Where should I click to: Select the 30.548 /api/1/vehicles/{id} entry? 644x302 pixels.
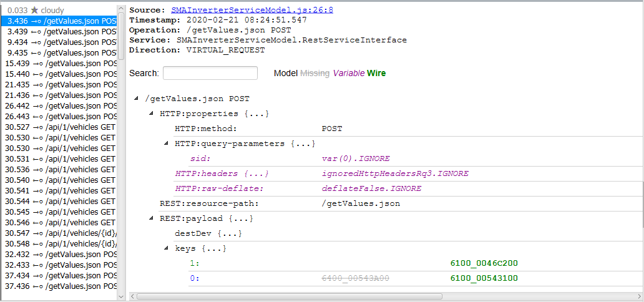pyautogui.click(x=59, y=244)
